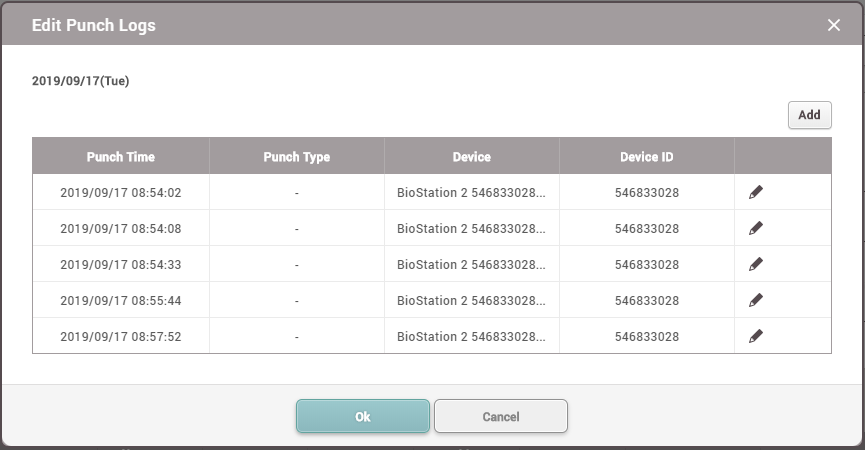Click Device ID cell in 08:54:33 row
Image resolution: width=865 pixels, height=450 pixels.
pyautogui.click(x=646, y=265)
